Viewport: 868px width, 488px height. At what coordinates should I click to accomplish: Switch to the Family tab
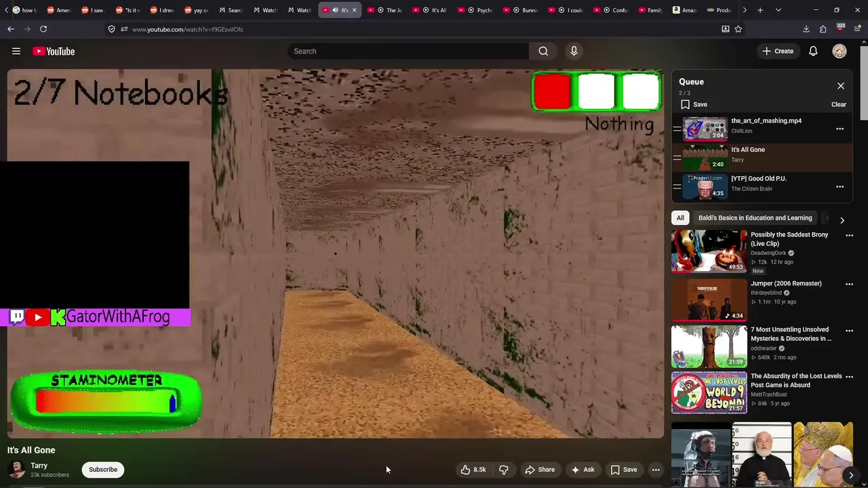coord(650,10)
